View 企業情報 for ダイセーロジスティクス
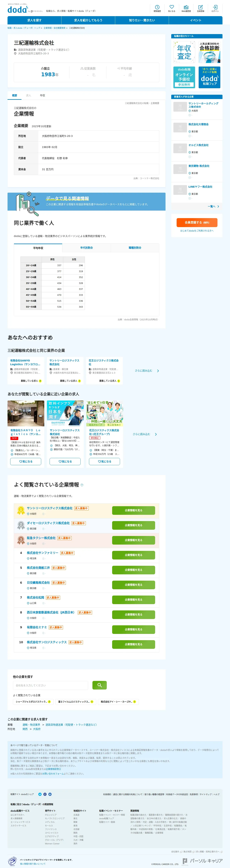This screenshot has height=868, width=230. 133,525
